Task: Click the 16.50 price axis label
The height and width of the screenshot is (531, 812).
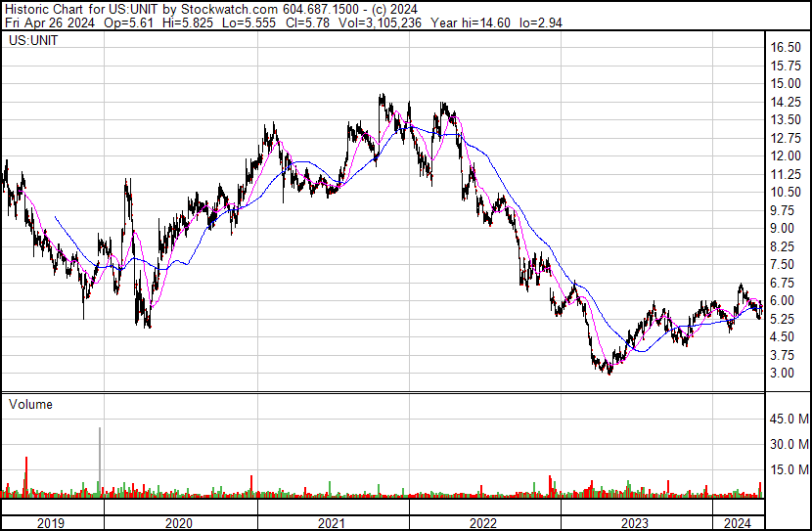Action: 785,48
